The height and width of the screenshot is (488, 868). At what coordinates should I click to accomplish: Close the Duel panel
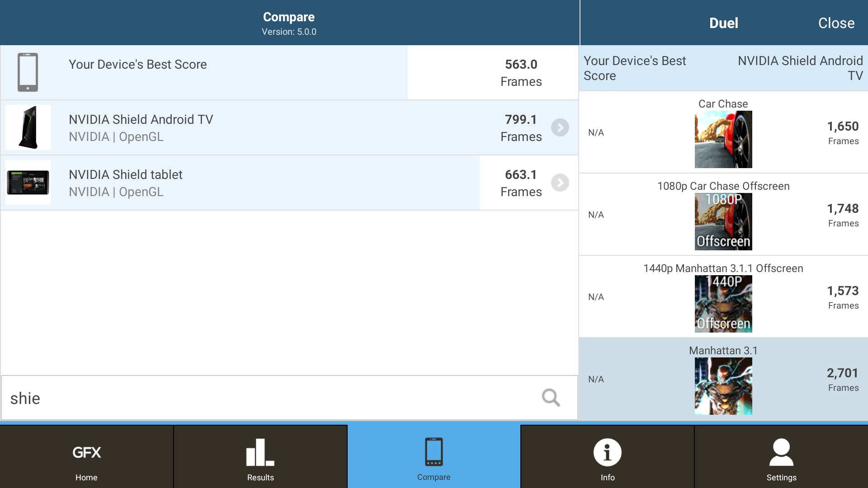tap(836, 23)
